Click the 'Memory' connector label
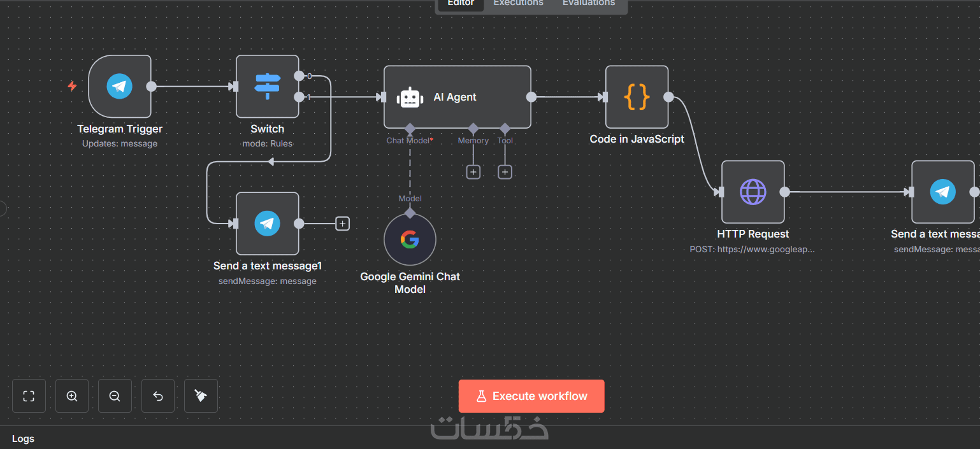The image size is (980, 449). point(473,141)
